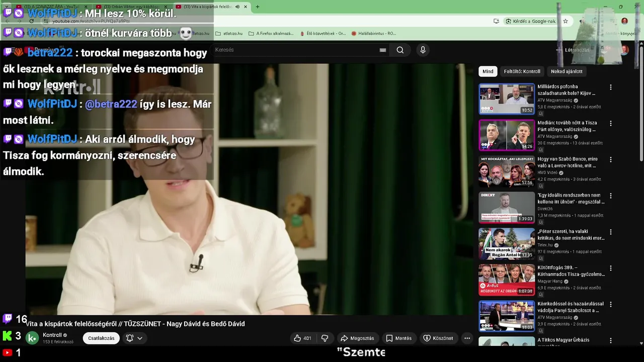Switch to the Orbán Viktor browser tab
This screenshot has width=644, height=362.
pyautogui.click(x=132, y=7)
